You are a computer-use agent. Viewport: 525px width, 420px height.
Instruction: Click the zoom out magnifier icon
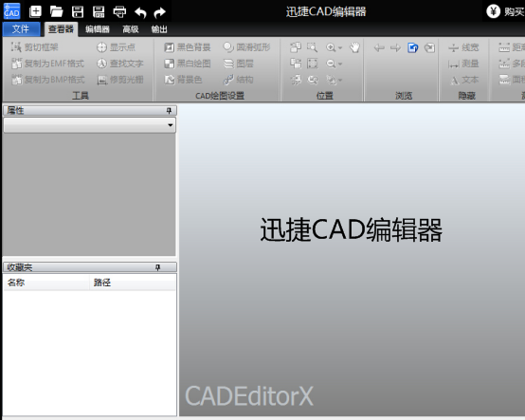tap(331, 64)
